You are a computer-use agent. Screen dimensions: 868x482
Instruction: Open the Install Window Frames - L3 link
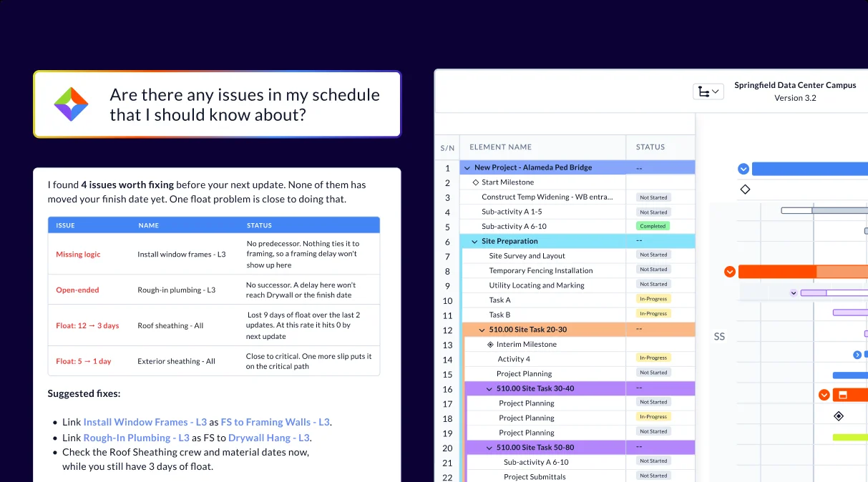(x=145, y=422)
